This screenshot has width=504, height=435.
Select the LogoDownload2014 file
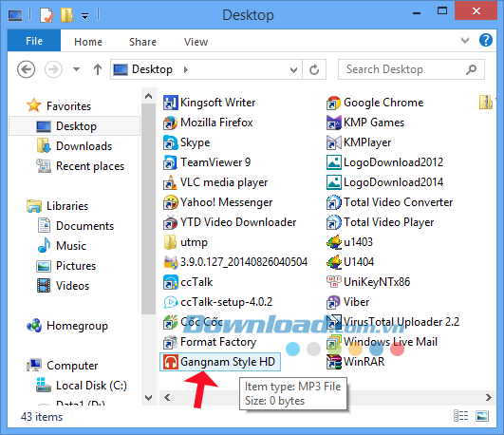point(384,182)
